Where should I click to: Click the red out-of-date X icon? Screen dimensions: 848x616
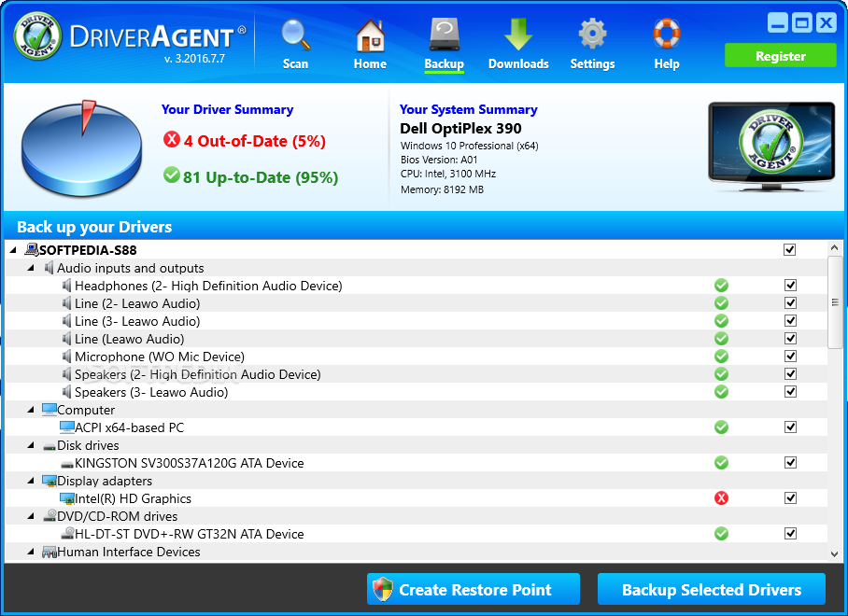pyautogui.click(x=172, y=139)
